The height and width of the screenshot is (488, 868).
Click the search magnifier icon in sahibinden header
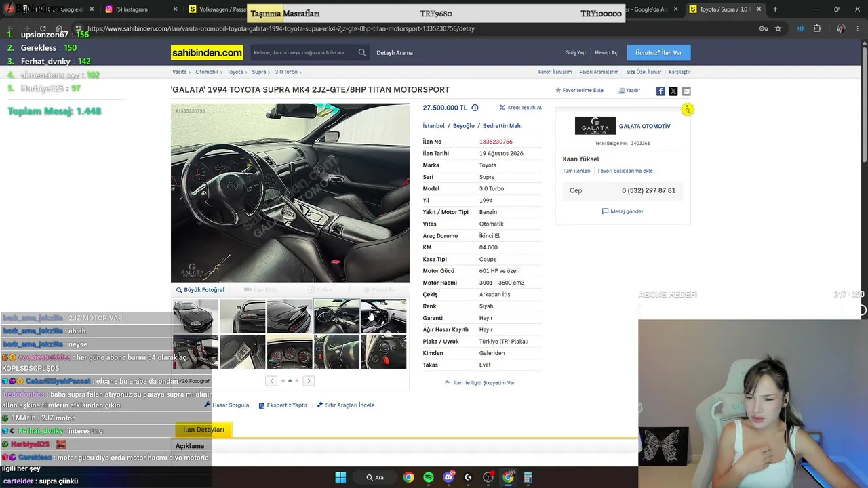pyautogui.click(x=362, y=52)
